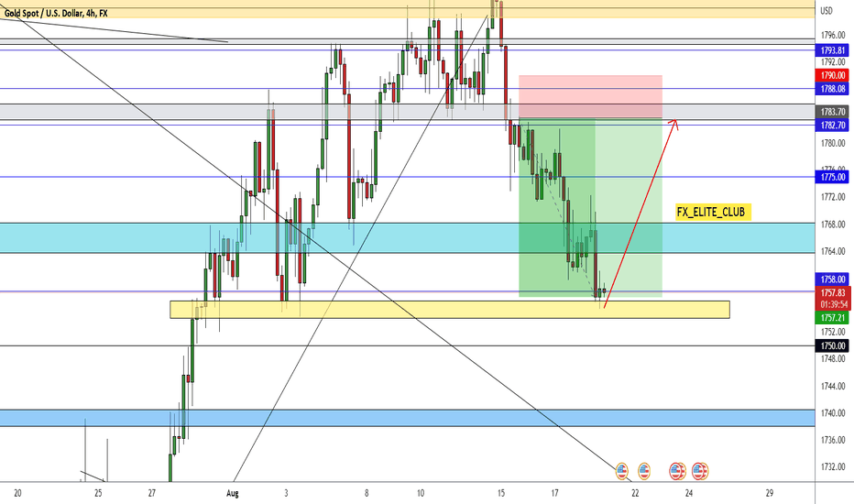Select the red 1790.00 price label

[833, 75]
